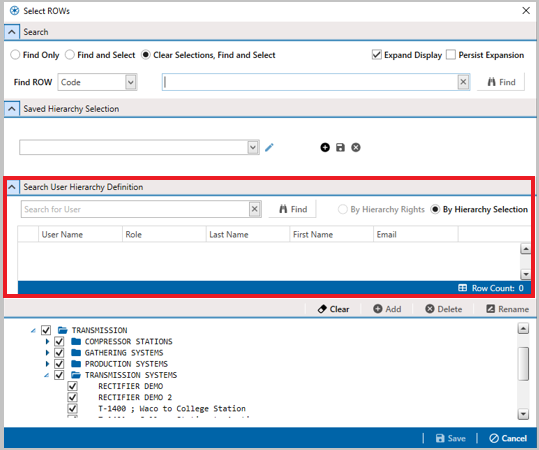Click the pencil edit icon beside saved hierarchy
This screenshot has height=450, width=539.
[x=269, y=147]
